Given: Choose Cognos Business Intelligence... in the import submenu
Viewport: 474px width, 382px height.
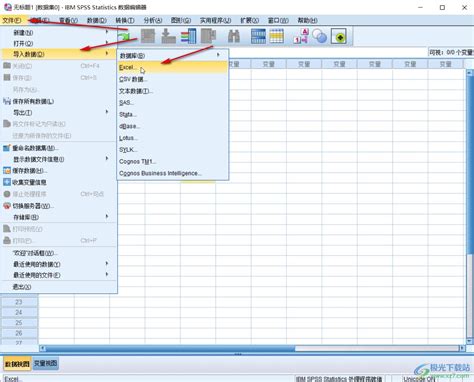Looking at the screenshot, I should pyautogui.click(x=172, y=173).
